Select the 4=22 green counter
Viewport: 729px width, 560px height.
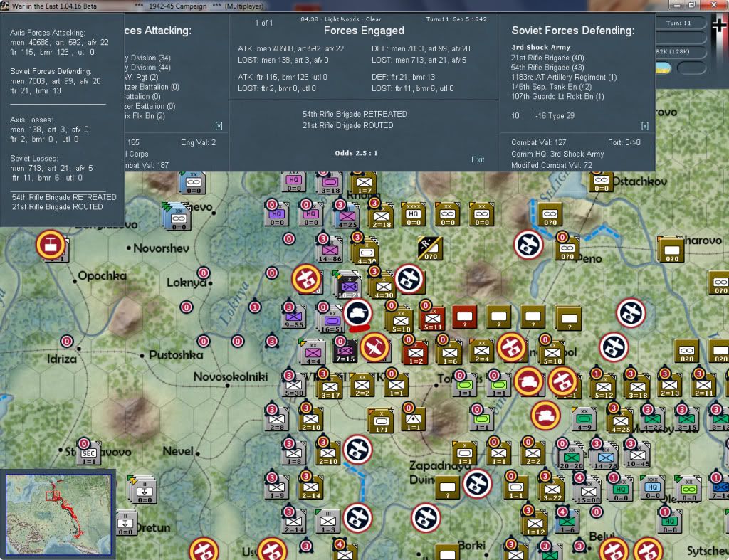[653, 420]
